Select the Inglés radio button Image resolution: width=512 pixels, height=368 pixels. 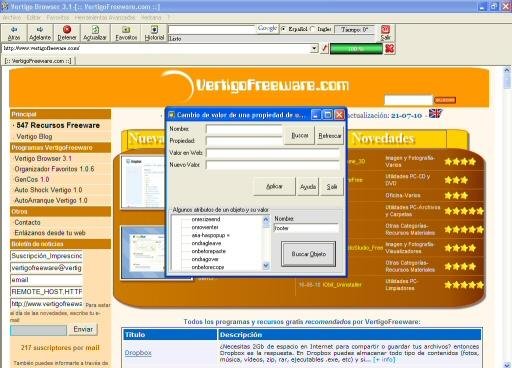click(313, 29)
